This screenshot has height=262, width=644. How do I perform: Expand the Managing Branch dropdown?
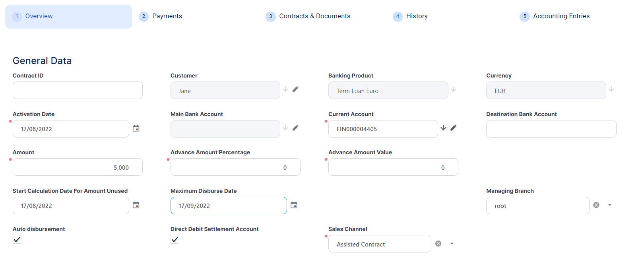click(x=610, y=205)
